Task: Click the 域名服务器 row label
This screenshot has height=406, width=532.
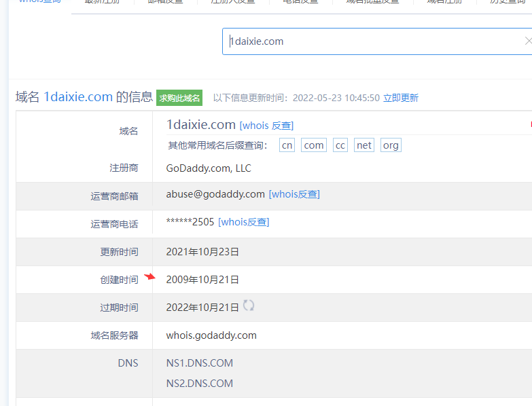Action: tap(114, 335)
